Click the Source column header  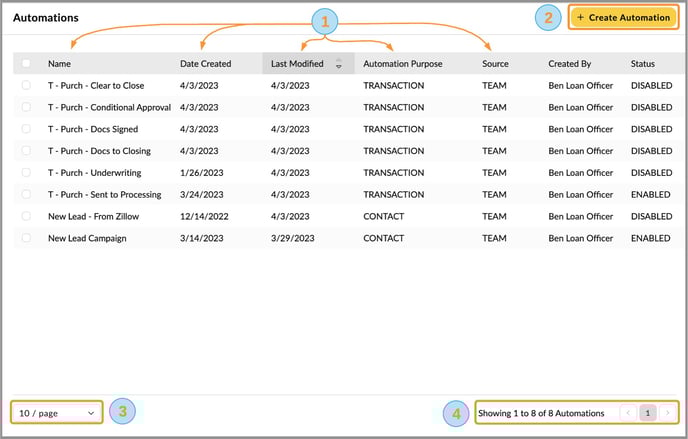pos(495,64)
